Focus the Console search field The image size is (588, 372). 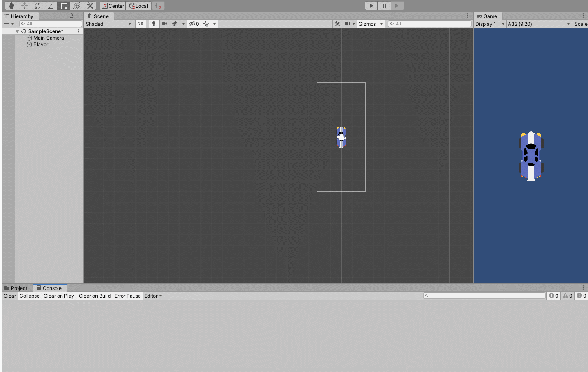point(484,296)
